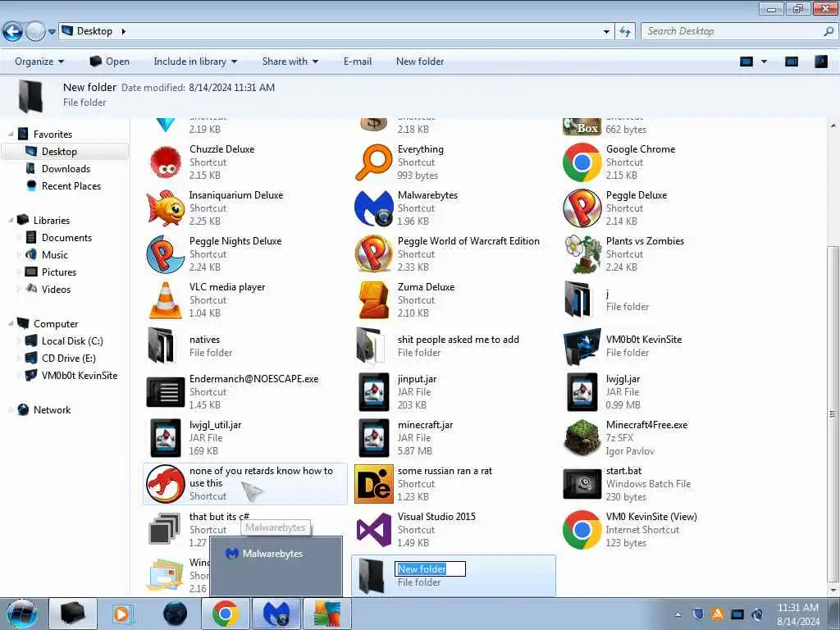840x630 pixels.
Task: Open the Pictures library
Action: [59, 272]
